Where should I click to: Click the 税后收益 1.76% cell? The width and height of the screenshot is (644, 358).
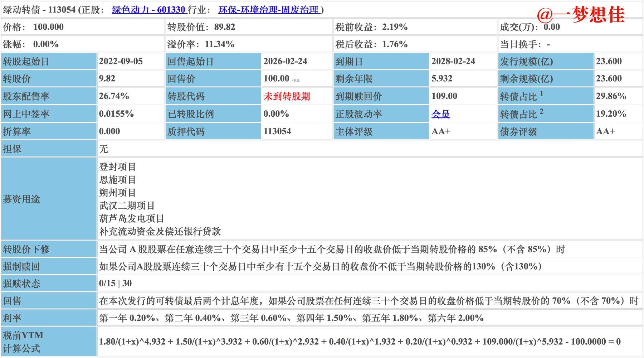click(x=415, y=44)
